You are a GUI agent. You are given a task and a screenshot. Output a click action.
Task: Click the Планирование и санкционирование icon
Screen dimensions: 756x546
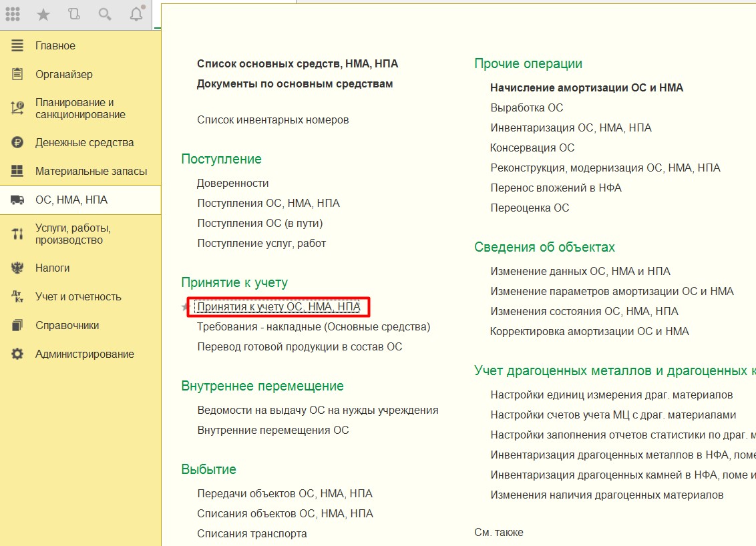17,108
